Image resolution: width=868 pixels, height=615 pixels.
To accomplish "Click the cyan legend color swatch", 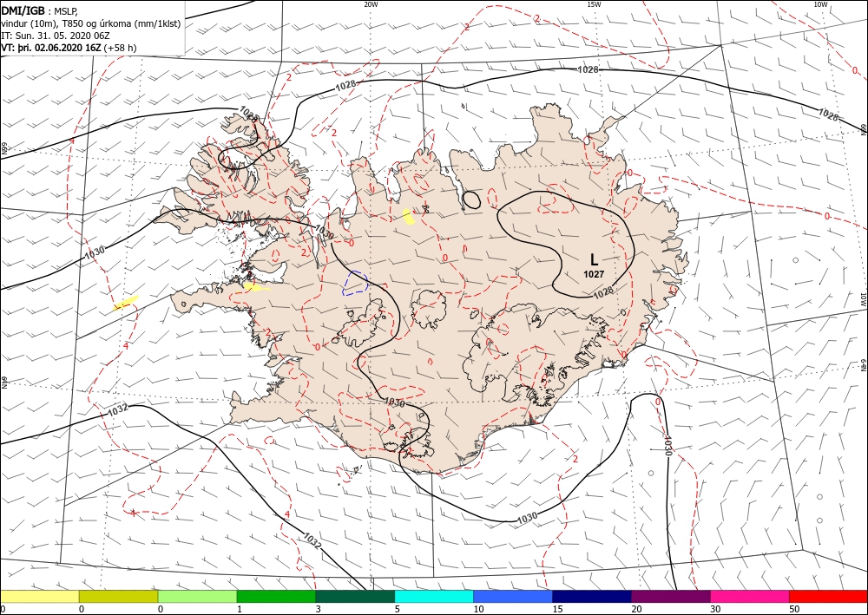I will click(x=434, y=596).
